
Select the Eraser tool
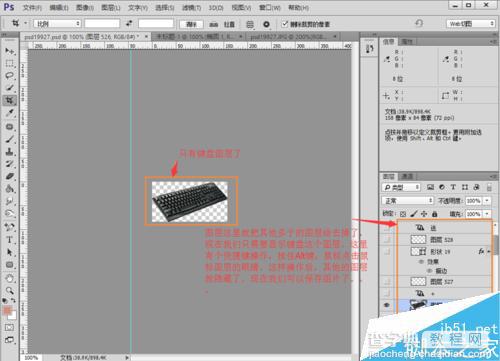pyautogui.click(x=9, y=176)
